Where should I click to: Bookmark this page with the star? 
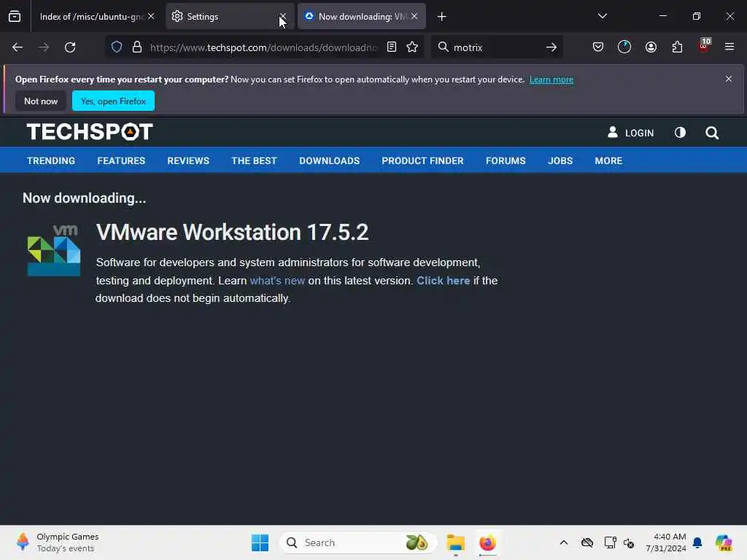coord(412,47)
